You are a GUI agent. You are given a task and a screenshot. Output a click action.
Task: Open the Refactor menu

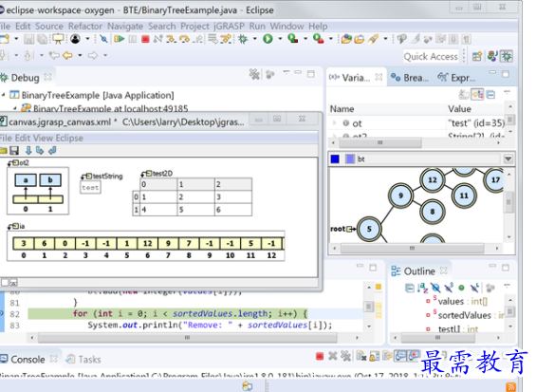coord(85,27)
